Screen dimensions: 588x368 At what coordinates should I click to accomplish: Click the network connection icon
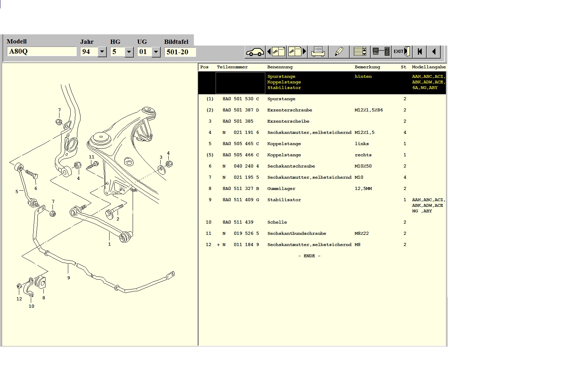[381, 52]
